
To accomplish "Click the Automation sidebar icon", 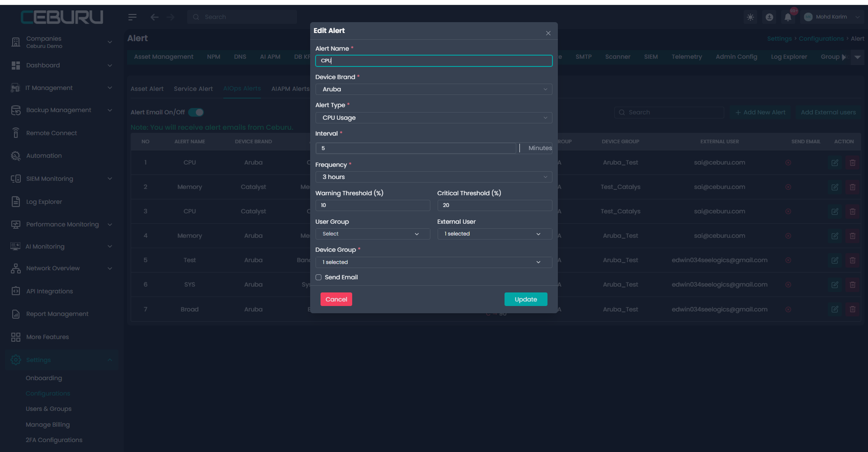I will coord(16,156).
